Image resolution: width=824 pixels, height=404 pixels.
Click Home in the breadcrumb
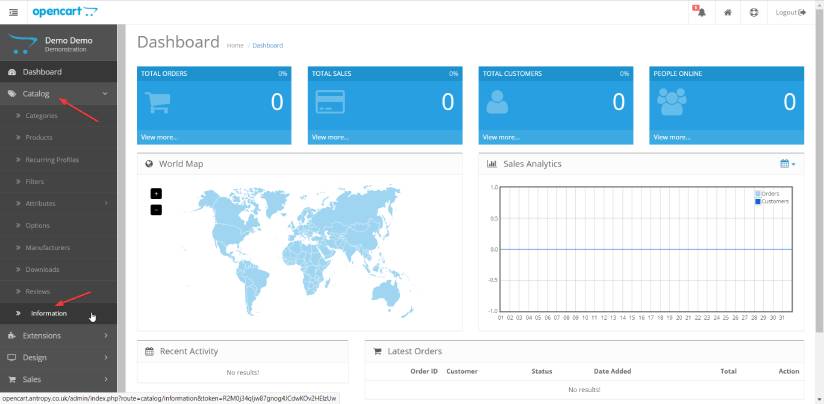point(235,45)
